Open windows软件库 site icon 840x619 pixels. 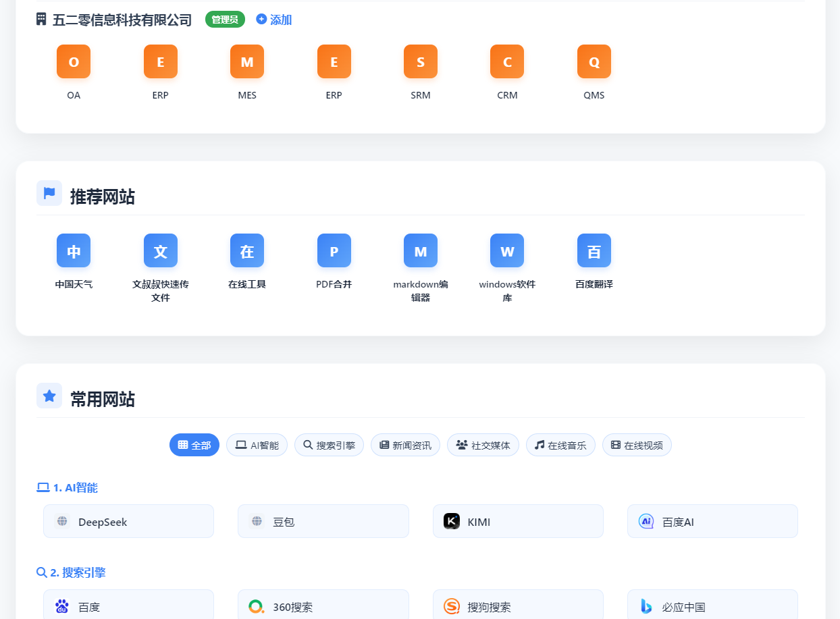(507, 251)
